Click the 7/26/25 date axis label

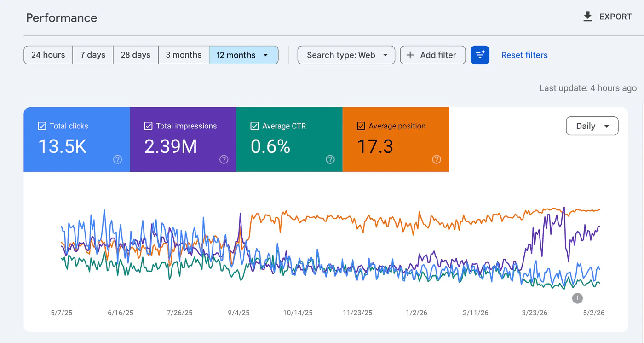click(x=179, y=313)
